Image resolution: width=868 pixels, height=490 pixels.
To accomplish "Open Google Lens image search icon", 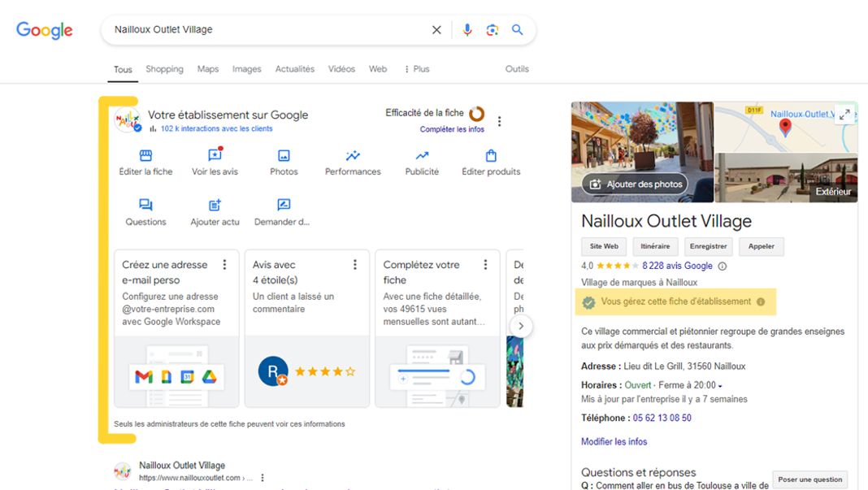I will click(493, 30).
